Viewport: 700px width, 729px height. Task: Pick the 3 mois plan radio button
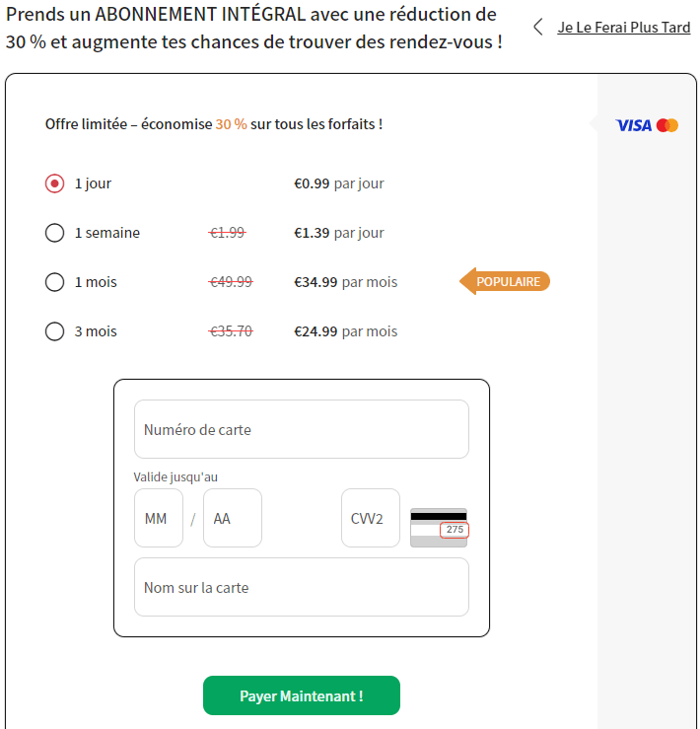point(55,331)
